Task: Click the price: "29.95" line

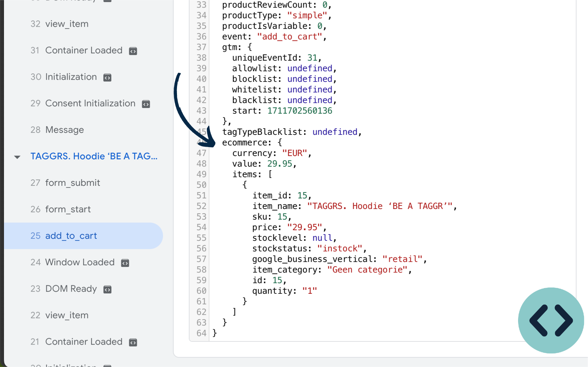Action: 289,227
